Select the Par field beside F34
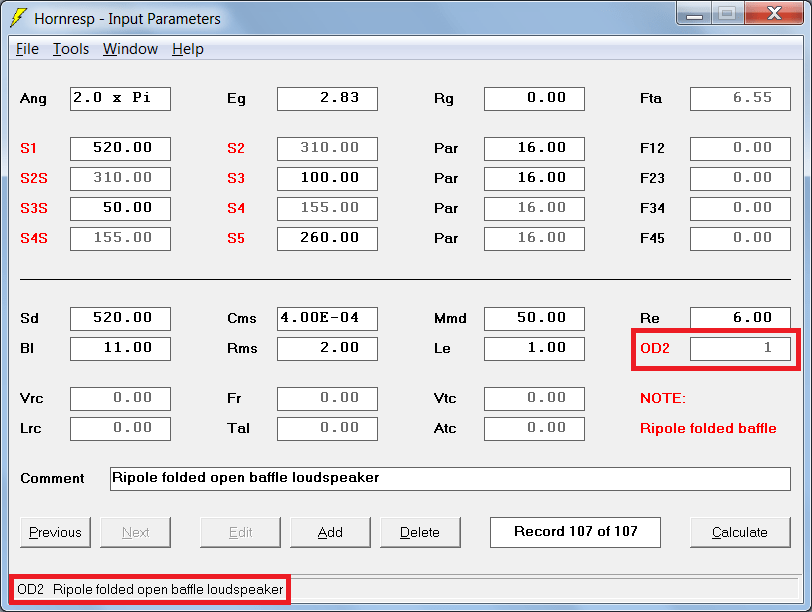Image resolution: width=812 pixels, height=612 pixels. [x=534, y=209]
